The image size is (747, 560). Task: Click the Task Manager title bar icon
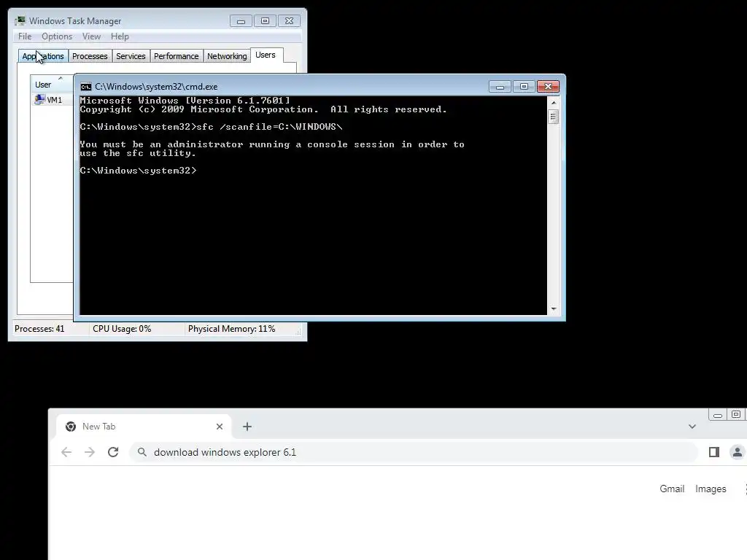[20, 21]
